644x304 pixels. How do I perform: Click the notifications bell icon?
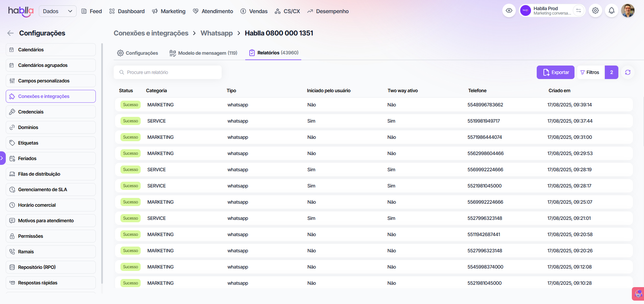point(611,11)
